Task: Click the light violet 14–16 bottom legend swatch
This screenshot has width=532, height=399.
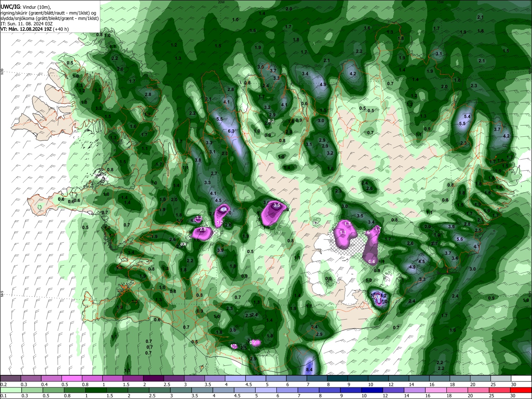Action: [415, 390]
